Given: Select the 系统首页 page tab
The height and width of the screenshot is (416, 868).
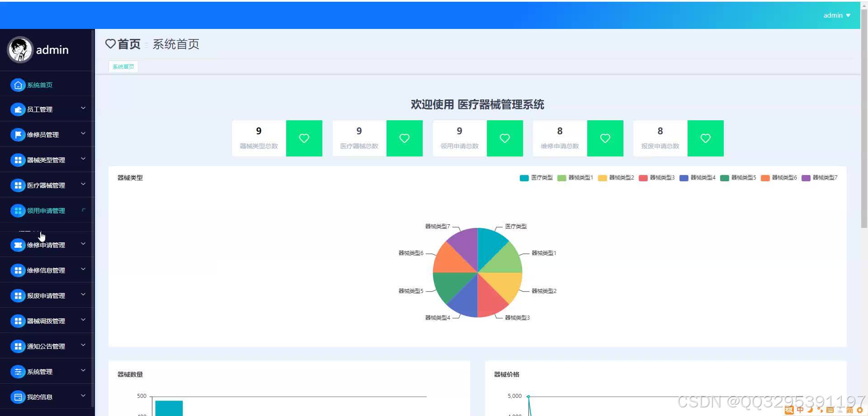Looking at the screenshot, I should tap(123, 67).
